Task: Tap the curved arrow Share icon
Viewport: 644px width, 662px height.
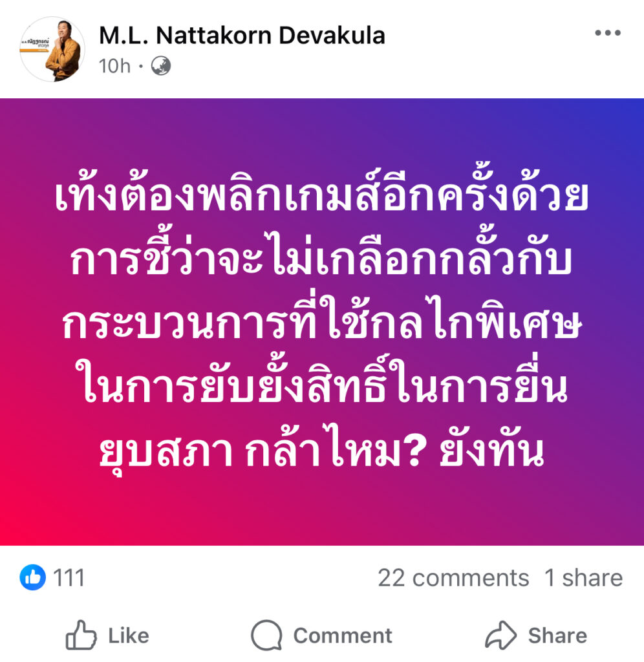Action: click(501, 635)
